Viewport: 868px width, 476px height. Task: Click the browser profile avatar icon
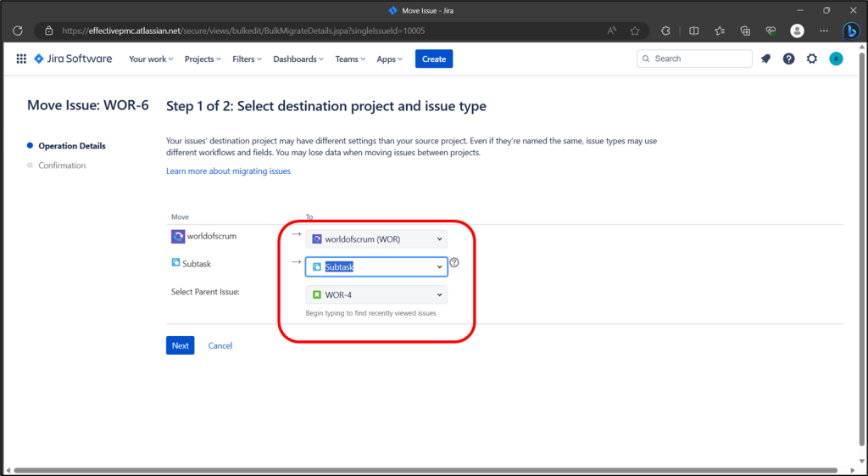point(797,31)
